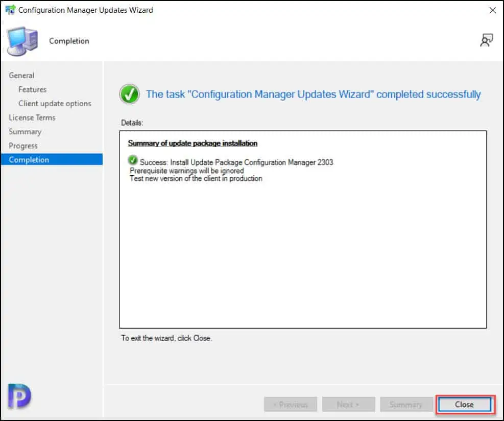
Task: Select Client update options in sidebar
Action: tap(55, 104)
